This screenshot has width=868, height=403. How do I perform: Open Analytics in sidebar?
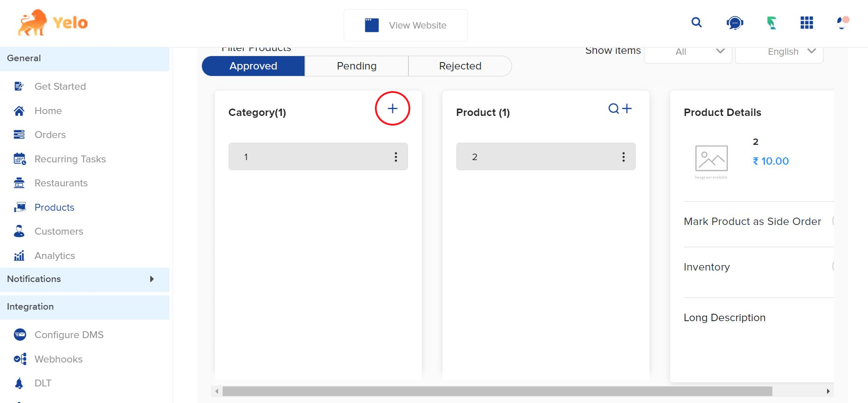[55, 255]
